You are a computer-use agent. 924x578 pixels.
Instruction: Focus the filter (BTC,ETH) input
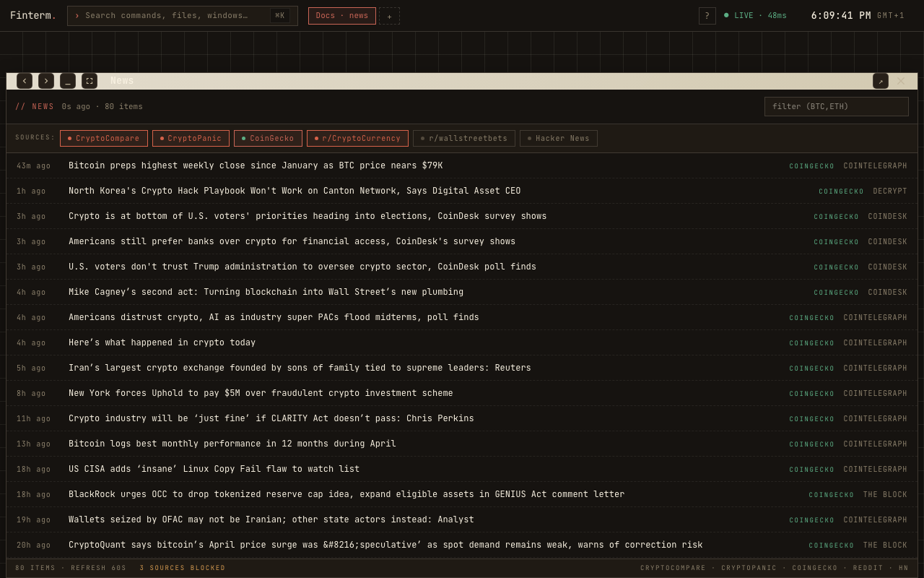point(837,107)
